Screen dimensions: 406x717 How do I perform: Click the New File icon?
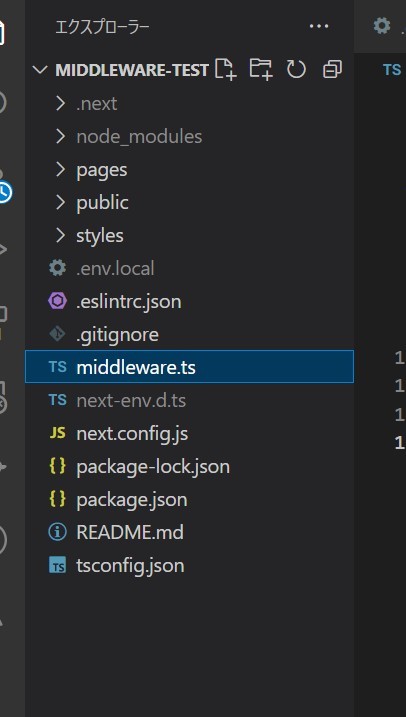click(x=226, y=70)
